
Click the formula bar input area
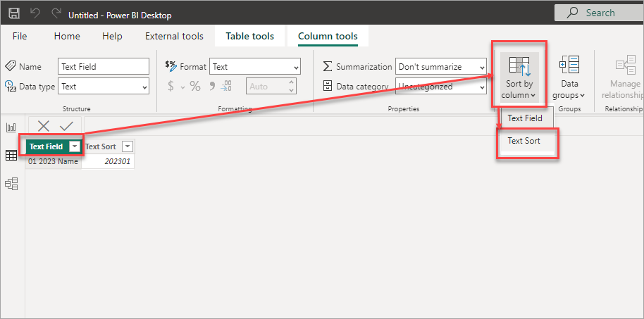pyautogui.click(x=364, y=125)
